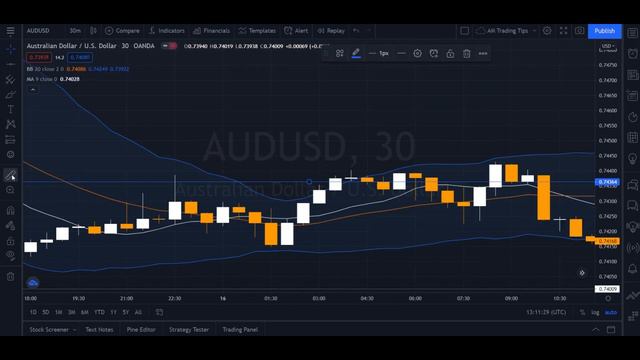This screenshot has height=360, width=640.
Task: Select the crosshair cursor tool
Action: point(10,49)
